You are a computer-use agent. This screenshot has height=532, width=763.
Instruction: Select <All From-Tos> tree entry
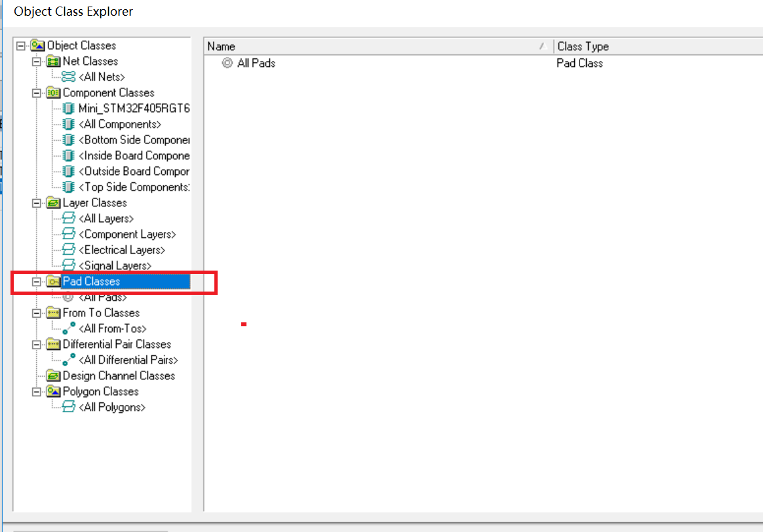coord(113,329)
